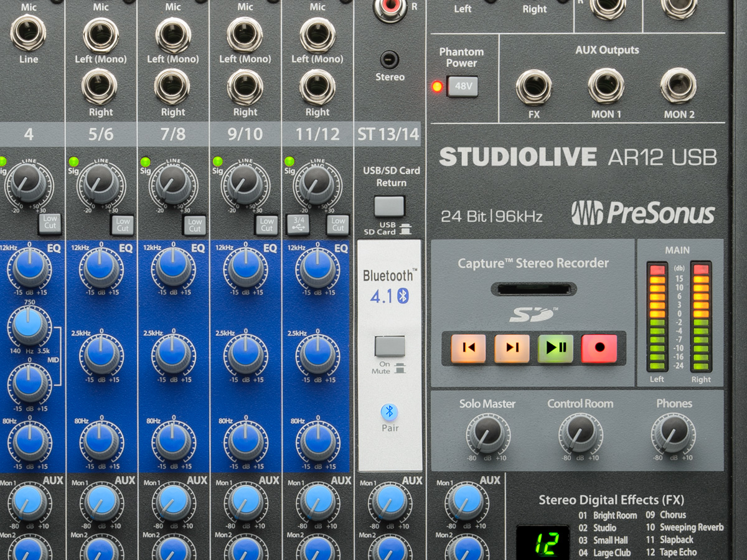This screenshot has width=747, height=560.
Task: Enable Low Cut on channel 11/12
Action: [x=338, y=224]
